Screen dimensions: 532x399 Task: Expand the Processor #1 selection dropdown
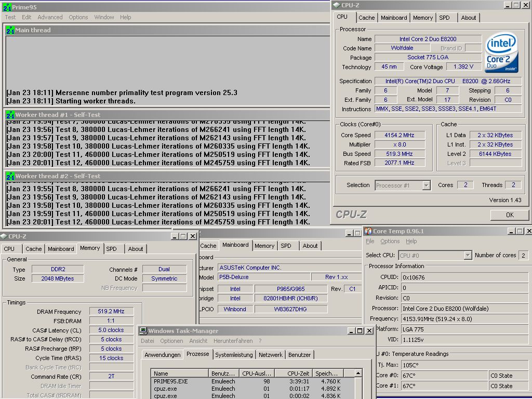[x=426, y=185]
